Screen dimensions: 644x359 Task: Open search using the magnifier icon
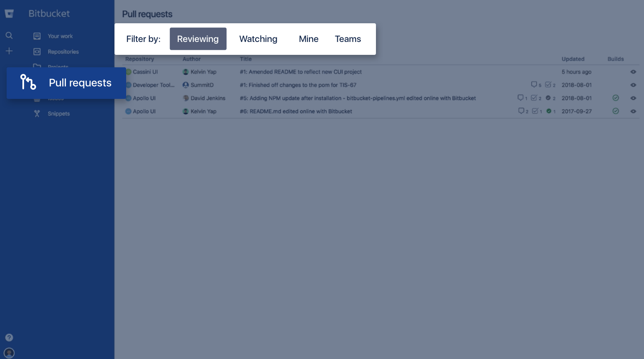(x=9, y=35)
